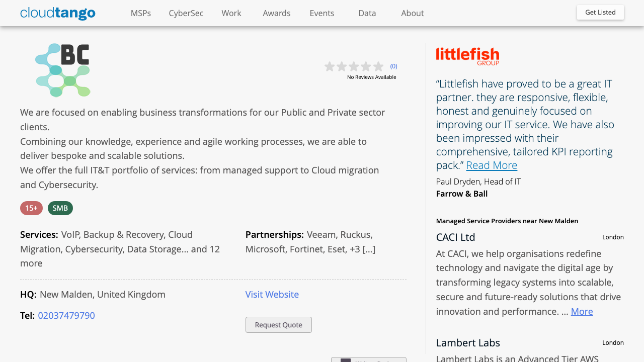
Task: Open the Littlefish Read More link
Action: point(492,165)
